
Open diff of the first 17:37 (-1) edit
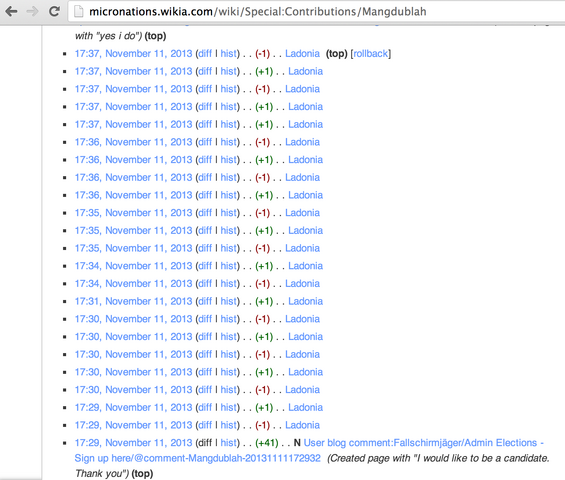click(205, 54)
